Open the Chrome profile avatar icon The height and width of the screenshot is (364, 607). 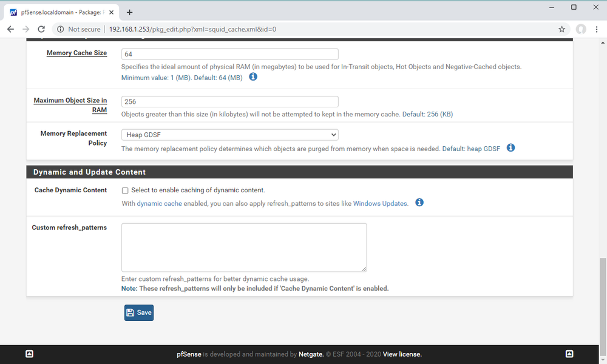[x=581, y=29]
